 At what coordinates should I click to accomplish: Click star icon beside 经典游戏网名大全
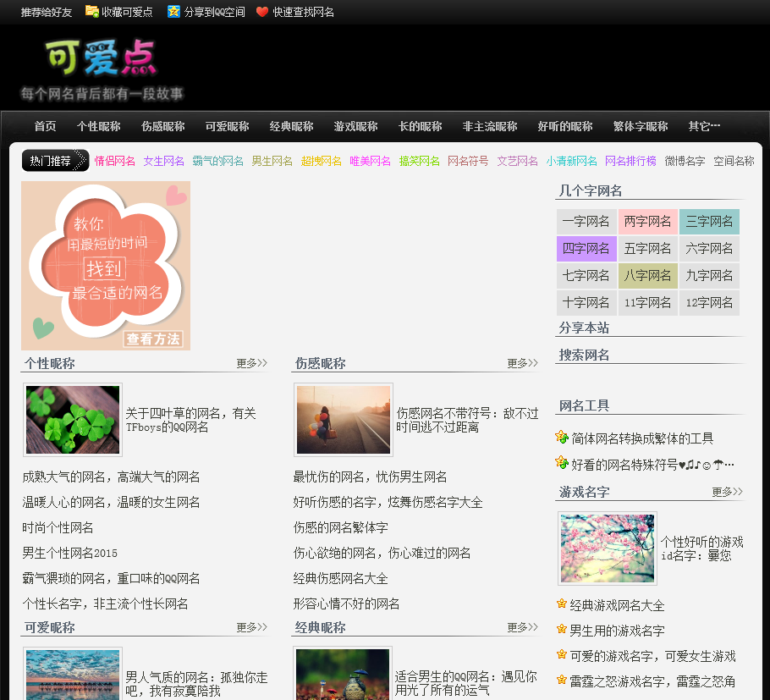click(562, 604)
